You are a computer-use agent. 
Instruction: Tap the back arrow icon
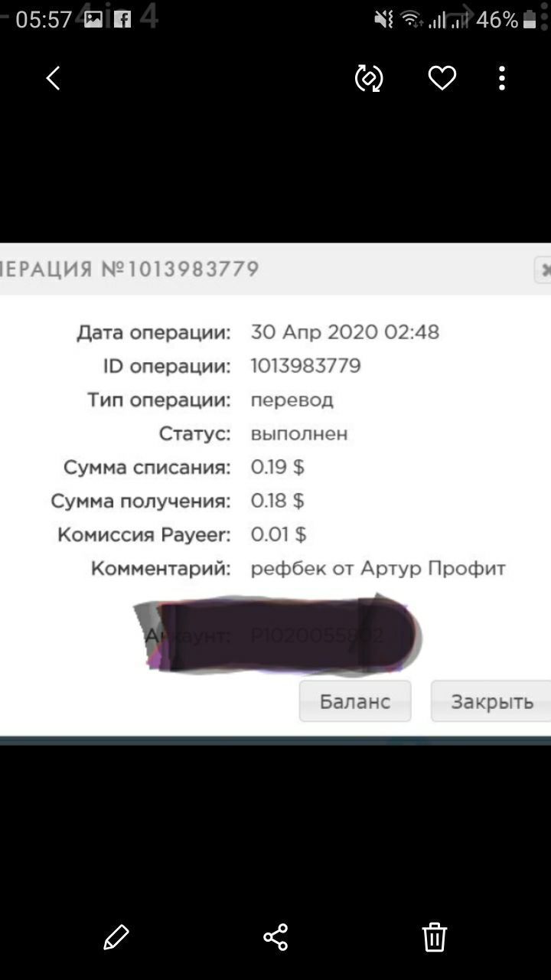[53, 78]
